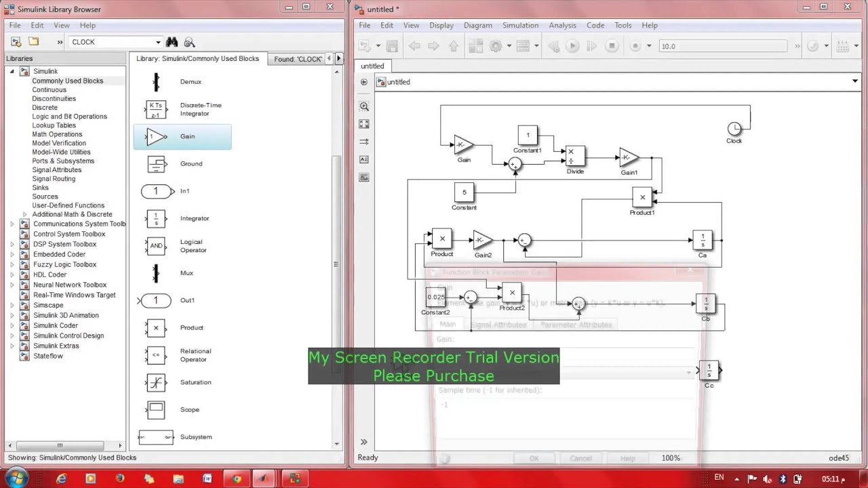The image size is (868, 488).
Task: Click the Run simulation play button
Action: [x=572, y=46]
